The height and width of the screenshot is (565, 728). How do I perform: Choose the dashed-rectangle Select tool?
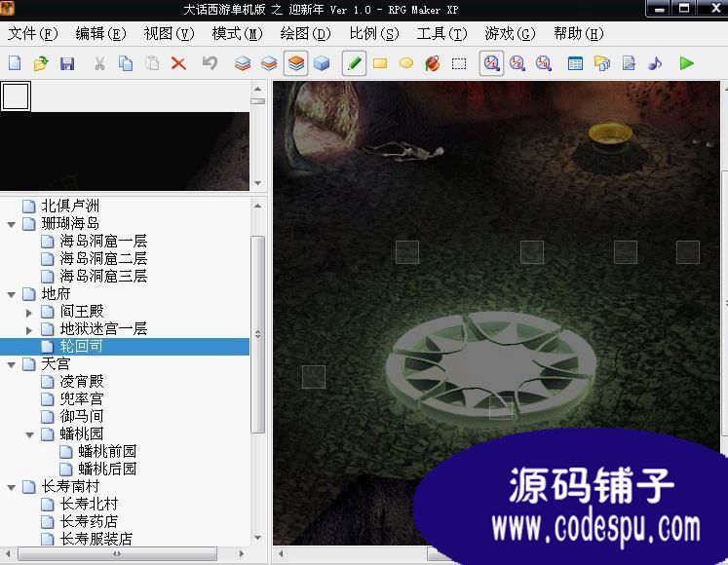coord(459,63)
